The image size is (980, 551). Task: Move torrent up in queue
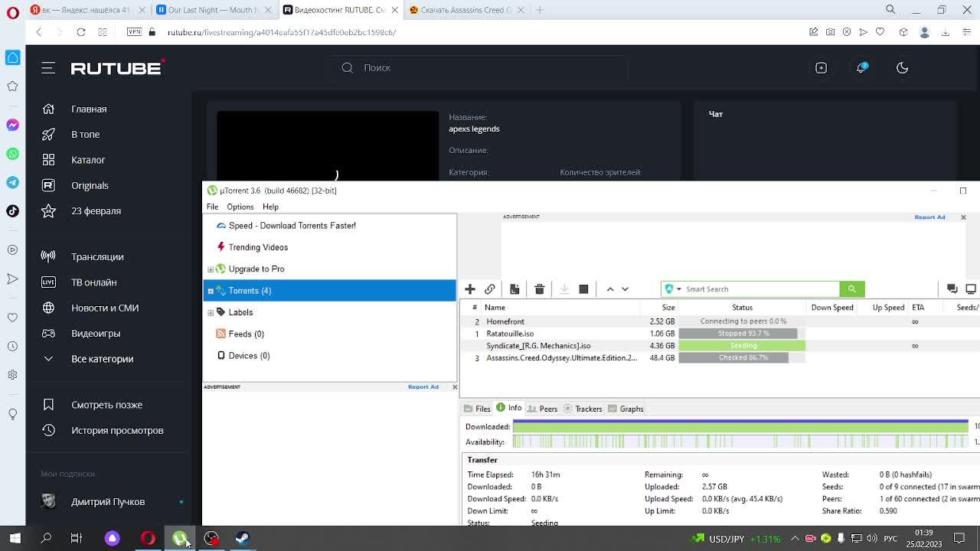coord(610,289)
